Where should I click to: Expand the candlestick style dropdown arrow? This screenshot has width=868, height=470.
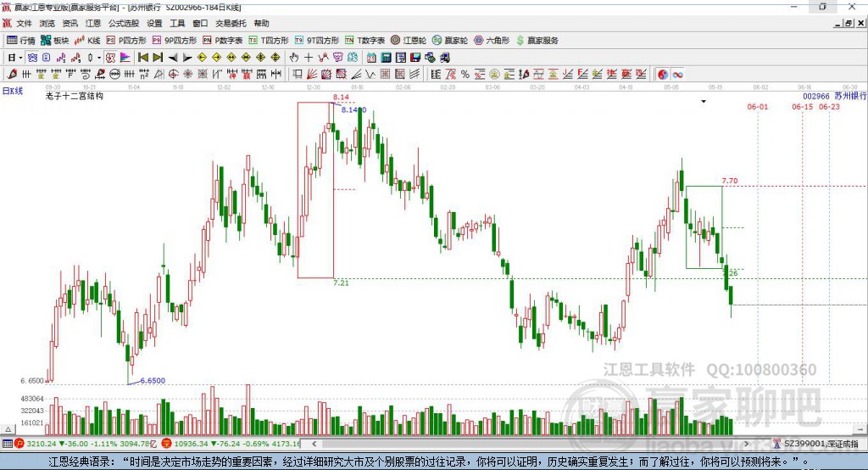pyautogui.click(x=99, y=58)
